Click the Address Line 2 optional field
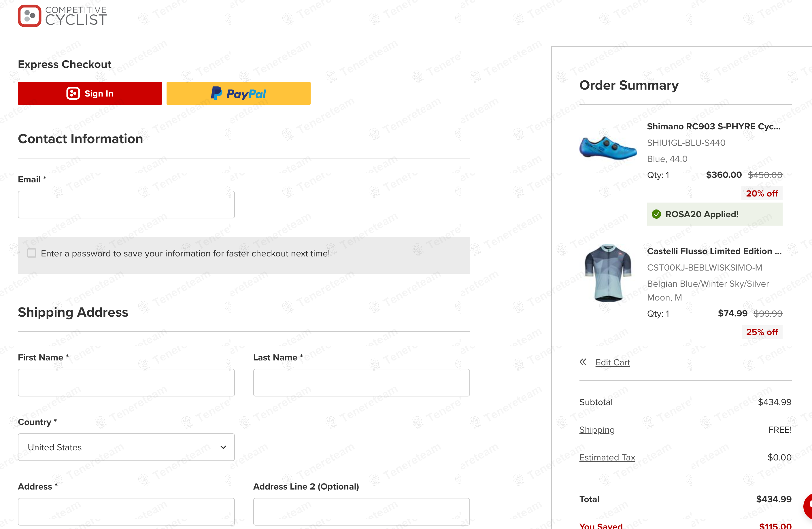Viewport: 812px width, 529px height. pos(361,511)
